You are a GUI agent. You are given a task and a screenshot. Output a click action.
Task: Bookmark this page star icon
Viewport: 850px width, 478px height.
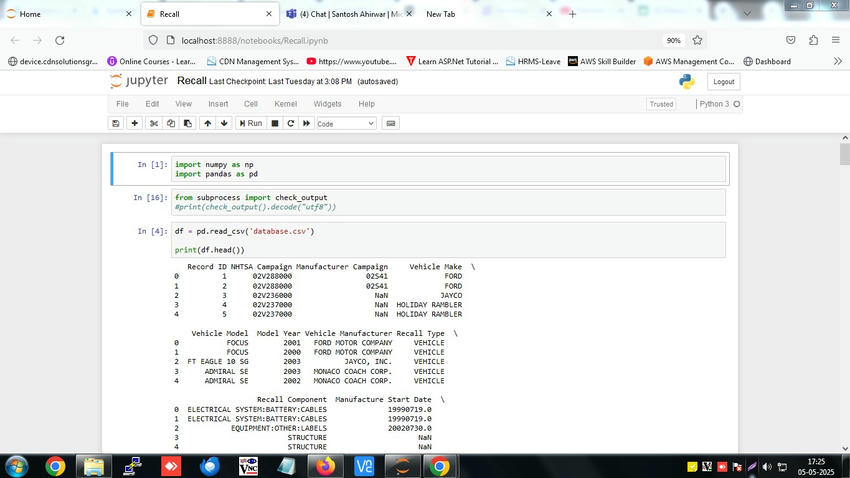pyautogui.click(x=697, y=40)
